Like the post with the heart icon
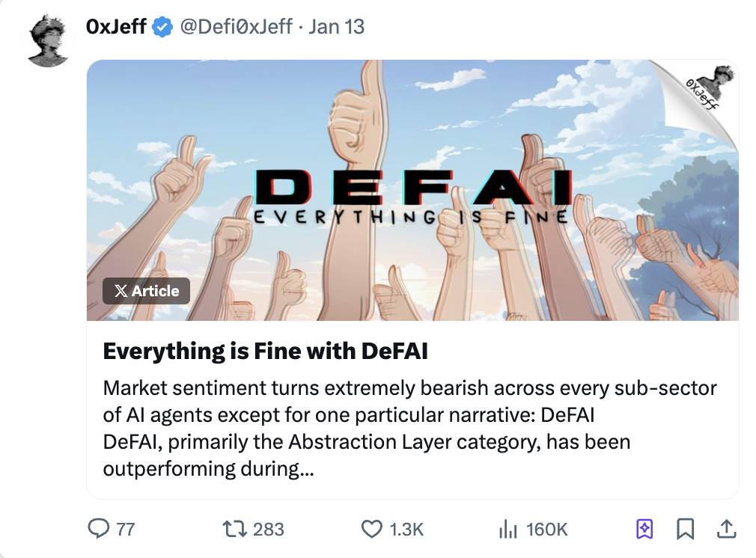The image size is (756, 558). click(371, 529)
